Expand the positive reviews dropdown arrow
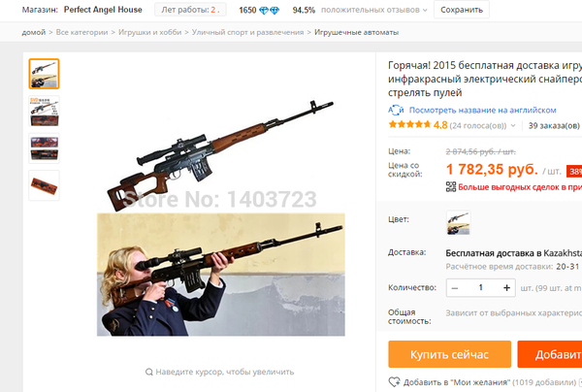This screenshot has height=392, width=582. pyautogui.click(x=425, y=11)
